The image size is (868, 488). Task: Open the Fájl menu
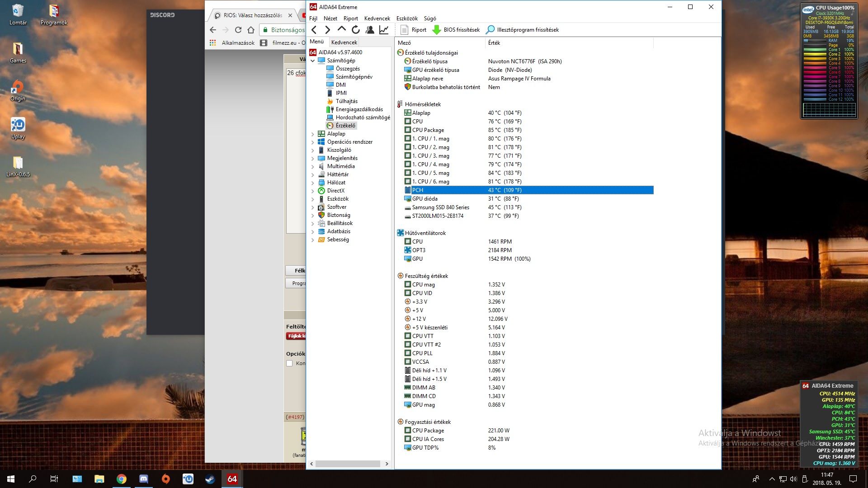coord(313,19)
